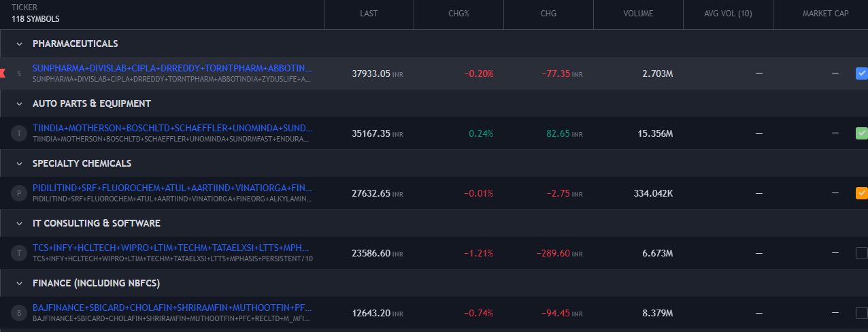The width and height of the screenshot is (868, 332).
Task: Collapse the Finance (Including NBFCs) chevron
Action: (x=19, y=283)
